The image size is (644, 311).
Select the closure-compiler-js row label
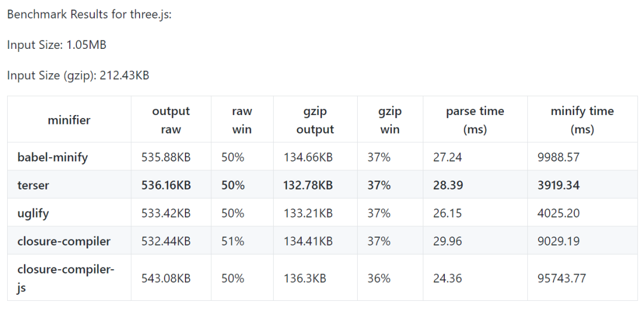click(66, 278)
